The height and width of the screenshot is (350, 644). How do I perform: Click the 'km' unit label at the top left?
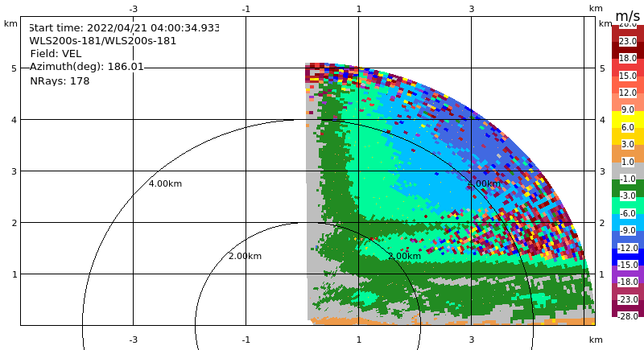point(10,24)
